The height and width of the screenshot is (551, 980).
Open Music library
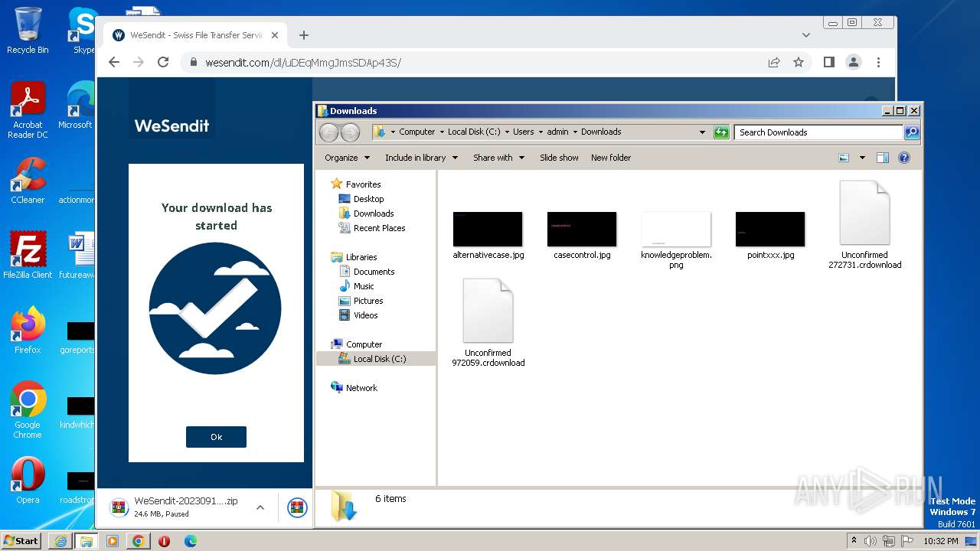[x=364, y=286]
